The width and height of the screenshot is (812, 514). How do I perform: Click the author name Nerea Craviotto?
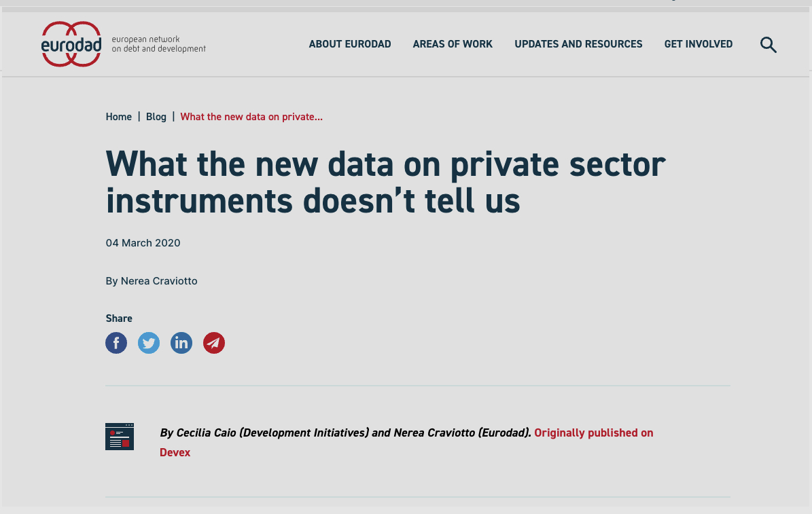pyautogui.click(x=159, y=280)
